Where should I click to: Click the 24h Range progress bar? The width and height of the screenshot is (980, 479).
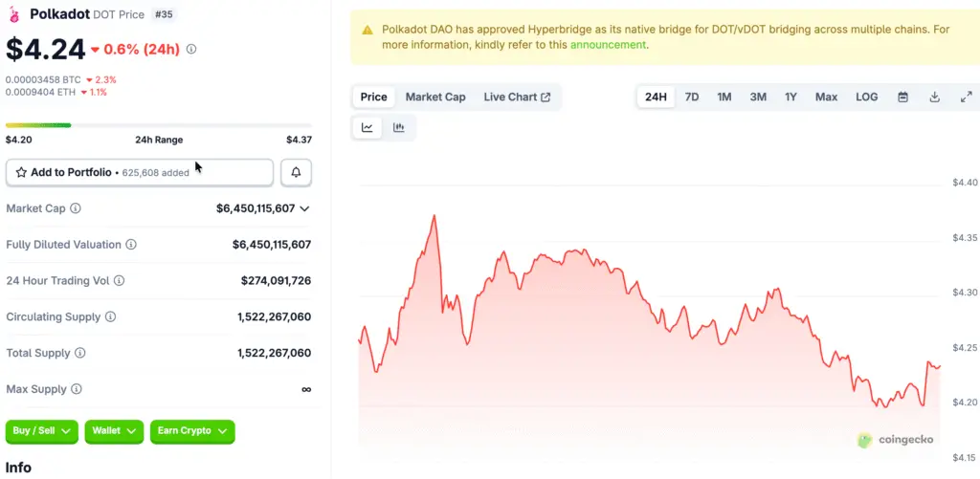[158, 125]
